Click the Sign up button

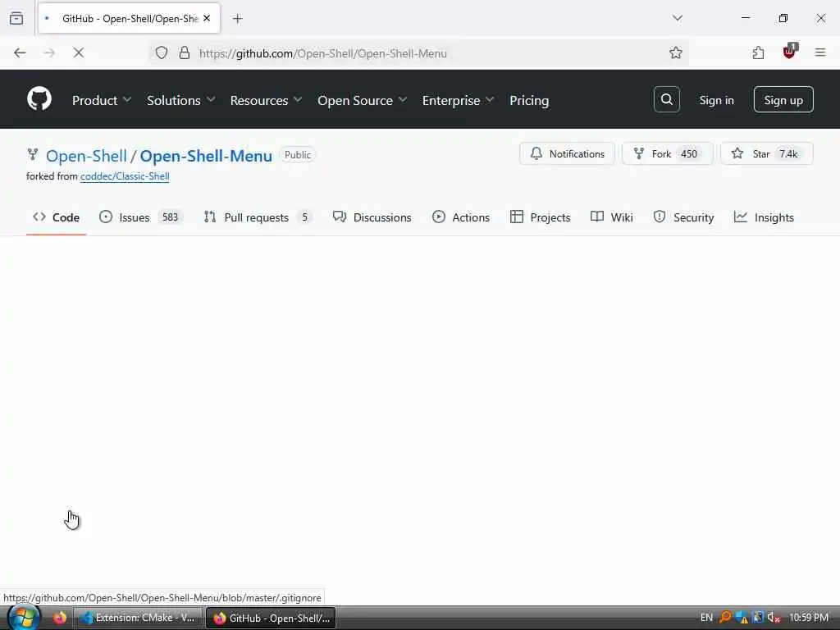pyautogui.click(x=783, y=99)
